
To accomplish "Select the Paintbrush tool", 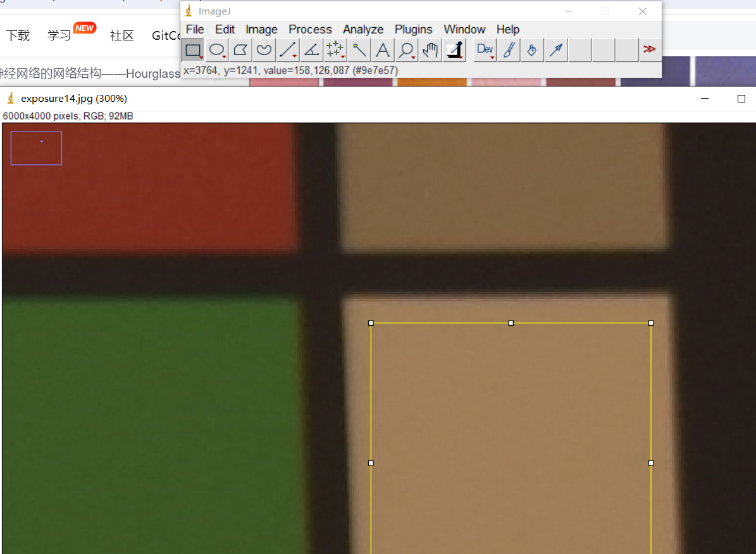I will pos(508,50).
